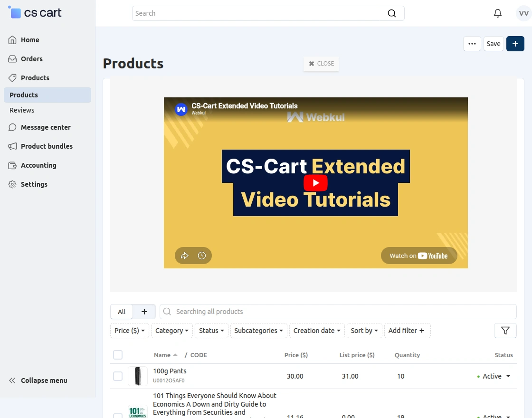This screenshot has width=532, height=418.
Task: Open the Category filter dropdown
Action: point(171,331)
